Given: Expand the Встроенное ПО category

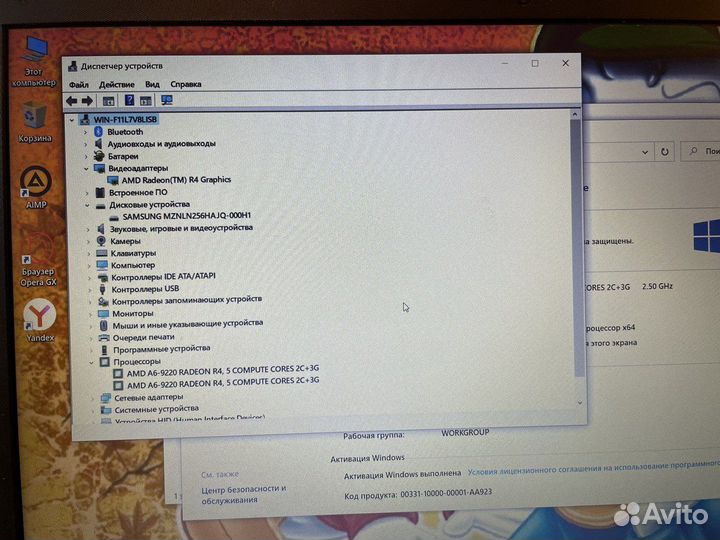Looking at the screenshot, I should click(87, 193).
